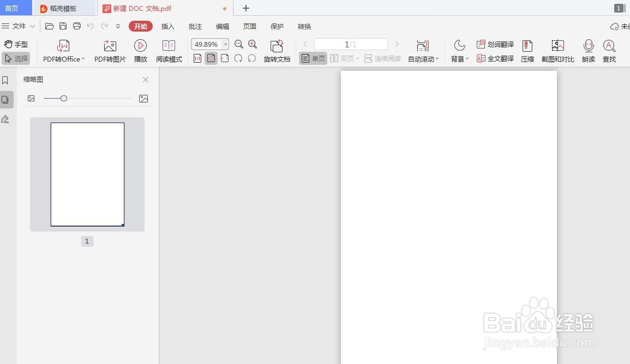Open the zoom percentage dropdown
630x364 pixels.
(224, 44)
